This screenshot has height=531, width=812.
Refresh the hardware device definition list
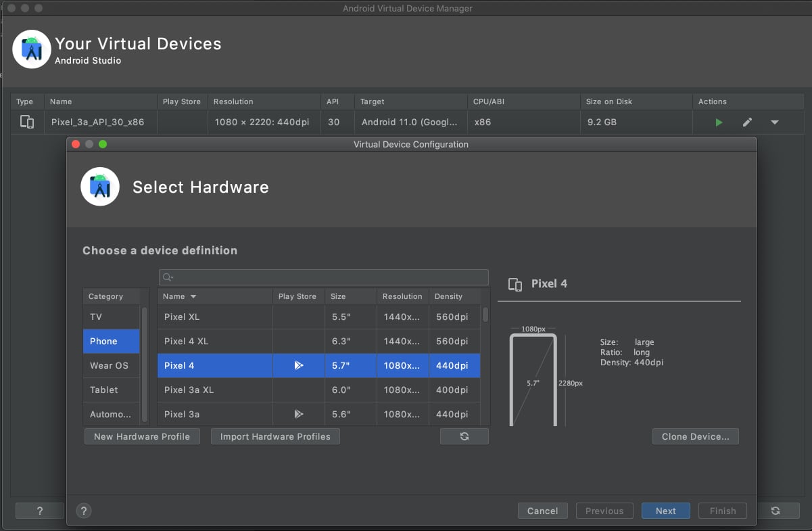pyautogui.click(x=464, y=436)
